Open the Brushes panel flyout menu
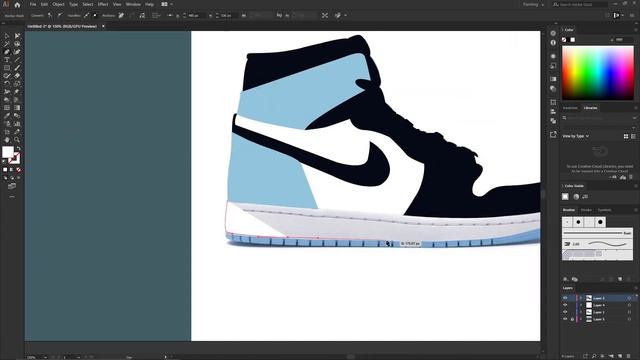Screen dimensions: 640x360 click(636, 210)
